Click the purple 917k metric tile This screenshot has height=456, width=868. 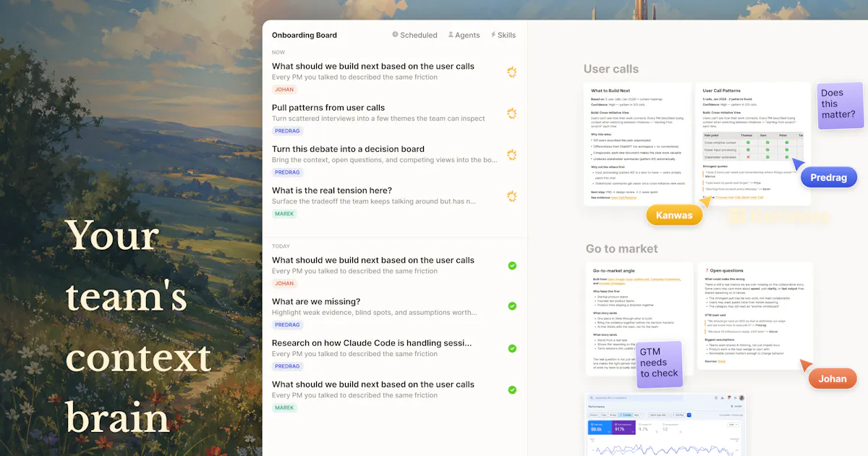624,427
